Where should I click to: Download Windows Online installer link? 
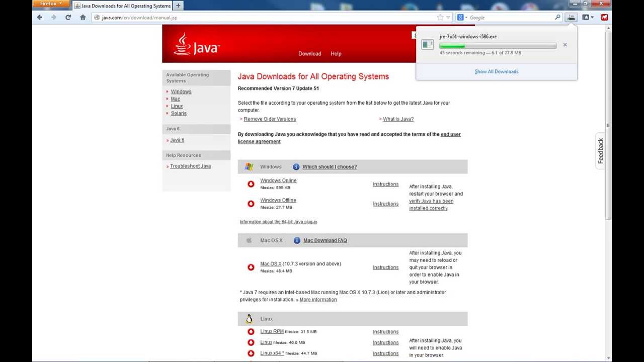278,180
